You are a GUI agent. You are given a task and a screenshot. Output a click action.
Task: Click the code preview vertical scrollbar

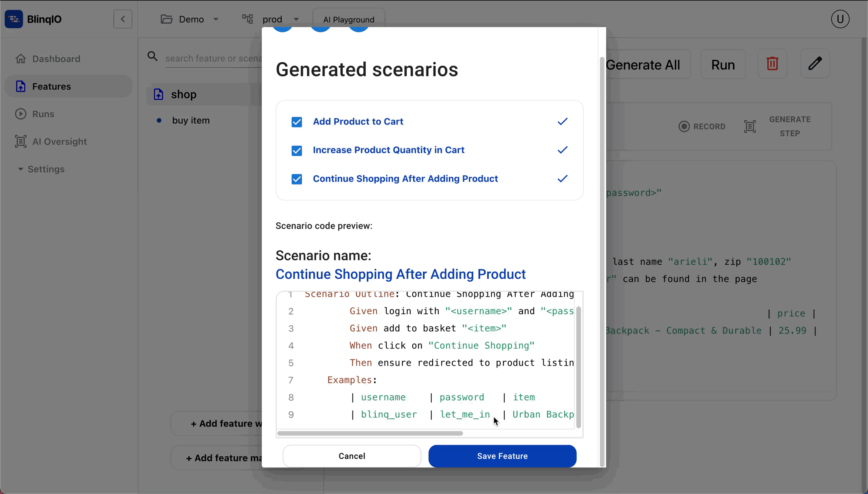[579, 367]
